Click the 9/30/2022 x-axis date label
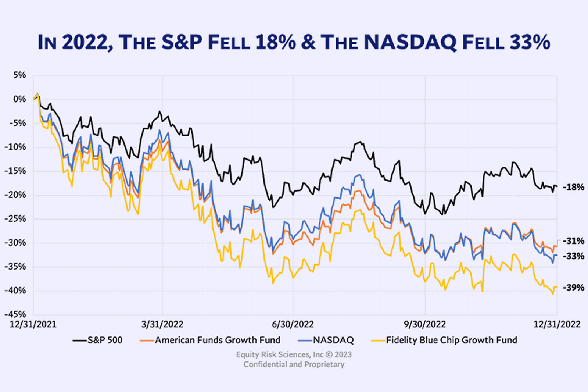Screen dimensions: 588x392 point(425,324)
